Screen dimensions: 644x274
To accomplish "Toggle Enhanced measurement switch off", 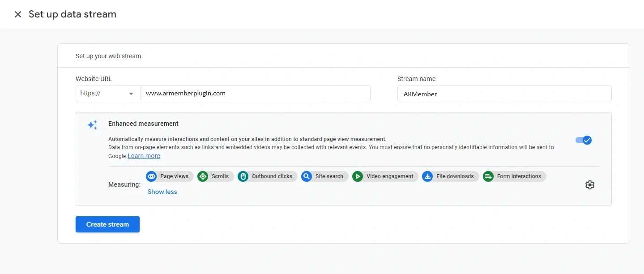I will tap(584, 140).
